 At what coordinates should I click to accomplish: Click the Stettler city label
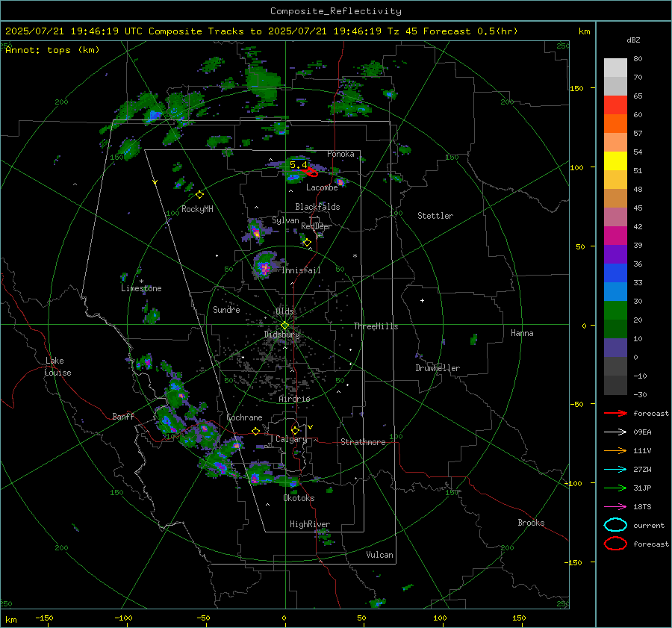point(435,216)
